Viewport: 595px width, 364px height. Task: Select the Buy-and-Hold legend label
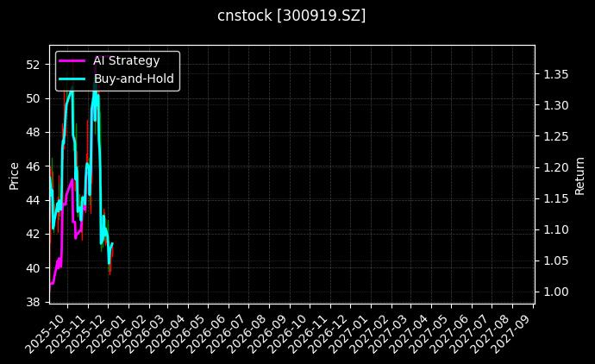coord(134,78)
